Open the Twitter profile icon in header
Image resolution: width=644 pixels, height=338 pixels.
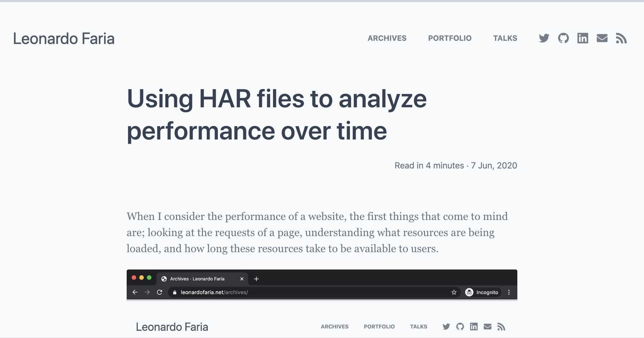tap(544, 38)
